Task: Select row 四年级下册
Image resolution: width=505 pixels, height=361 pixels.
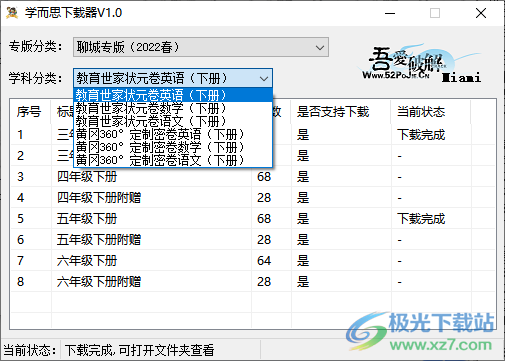Action: (253, 177)
